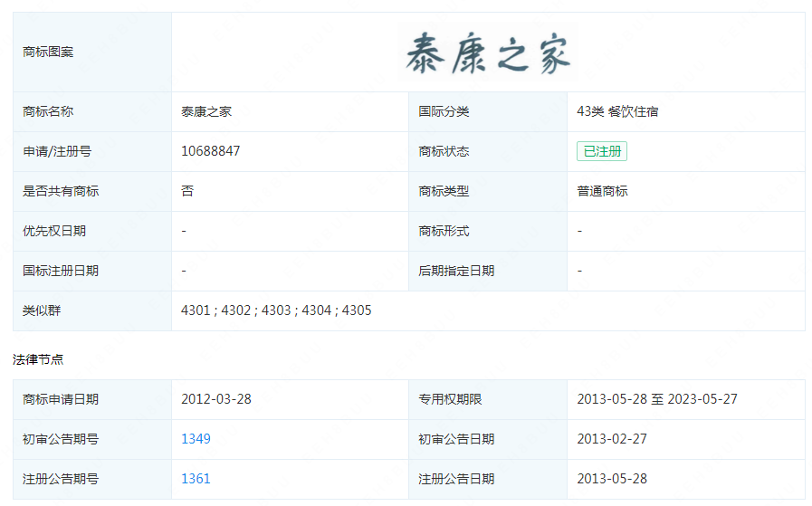Click the 类似群 label cell

tap(92, 310)
